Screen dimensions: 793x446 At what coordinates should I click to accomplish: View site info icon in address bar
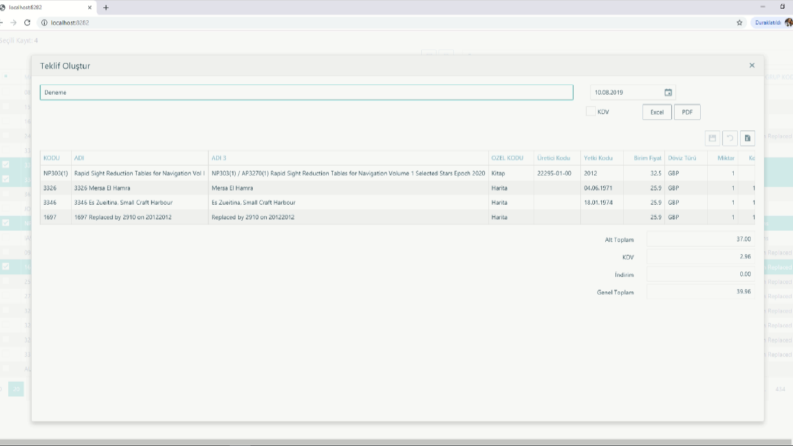pos(44,22)
